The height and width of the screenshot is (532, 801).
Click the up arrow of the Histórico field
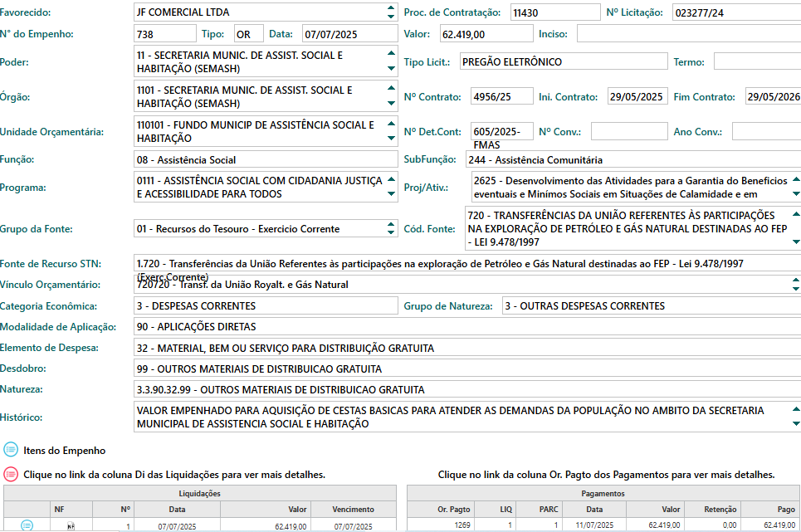(795, 408)
